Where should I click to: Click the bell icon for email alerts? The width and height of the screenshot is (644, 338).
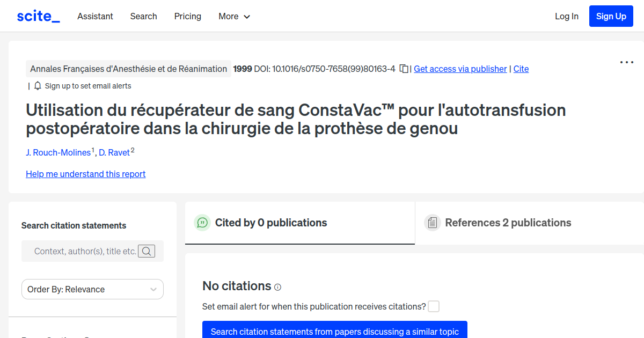(36, 85)
